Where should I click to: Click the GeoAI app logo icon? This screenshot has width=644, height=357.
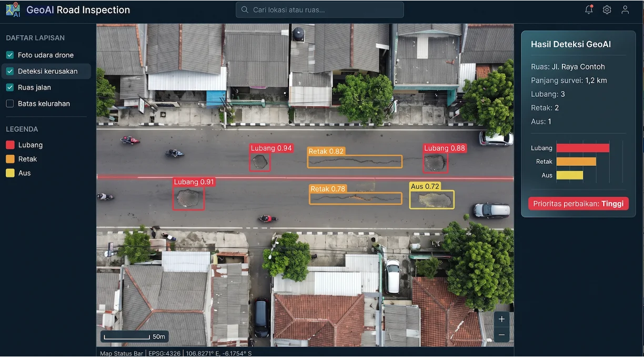[x=13, y=9]
